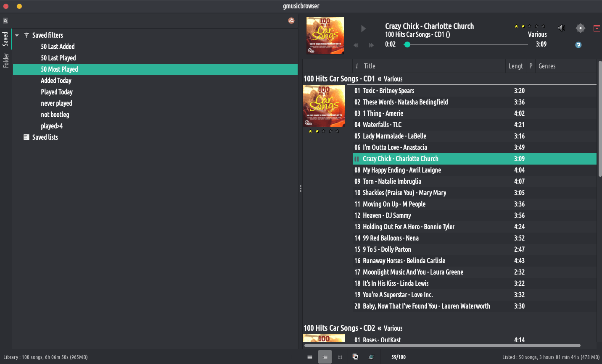Click the play button in player header
Viewport: 602px width, 364px height.
pyautogui.click(x=363, y=29)
